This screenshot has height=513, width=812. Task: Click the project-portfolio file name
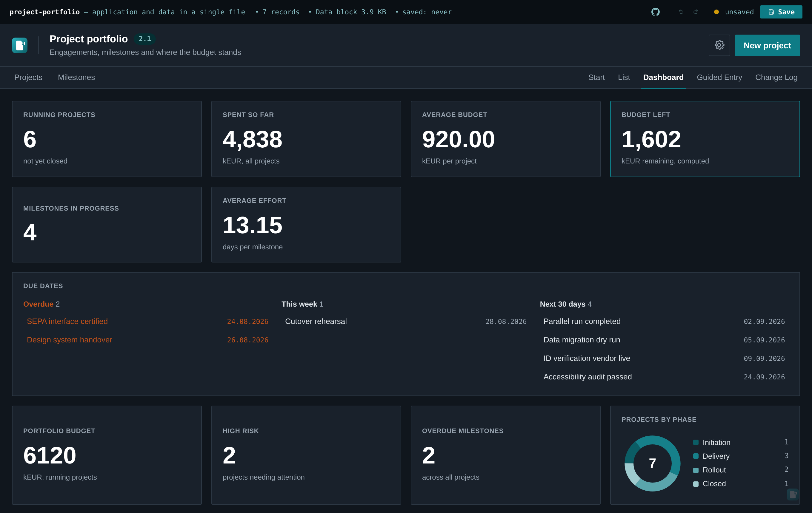pos(44,12)
